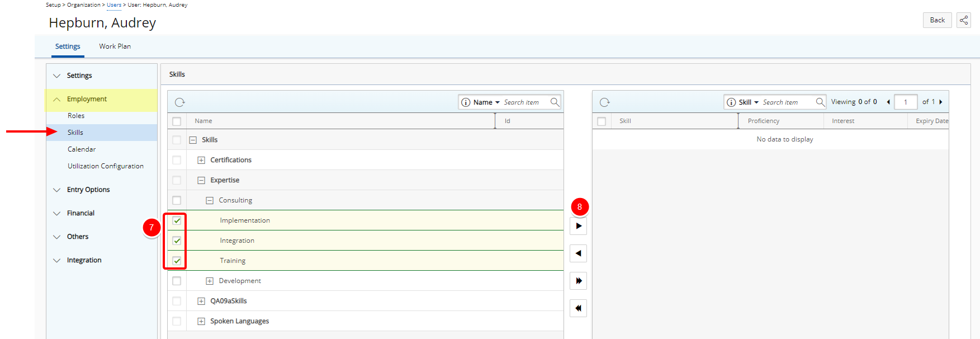Viewport: 980px width, 339px height.
Task: Expand the Certifications tree node
Action: pos(201,160)
